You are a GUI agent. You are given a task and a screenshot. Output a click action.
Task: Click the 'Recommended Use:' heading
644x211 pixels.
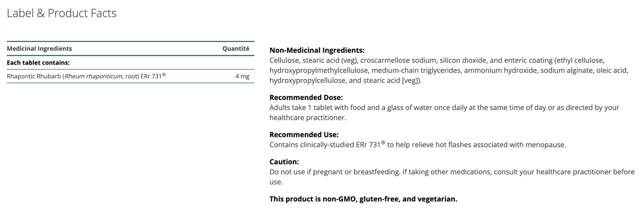pos(304,134)
